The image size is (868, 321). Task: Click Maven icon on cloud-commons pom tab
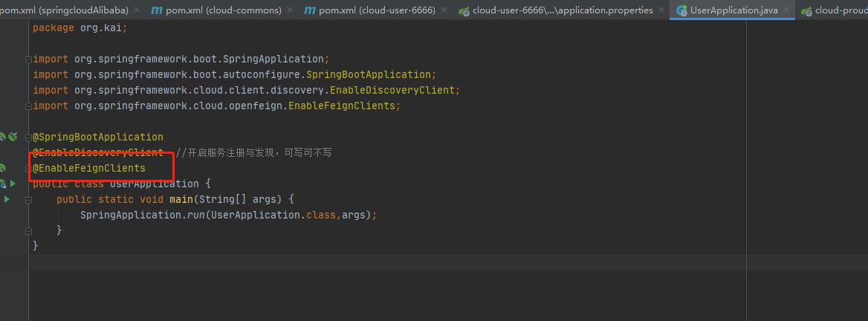point(157,10)
